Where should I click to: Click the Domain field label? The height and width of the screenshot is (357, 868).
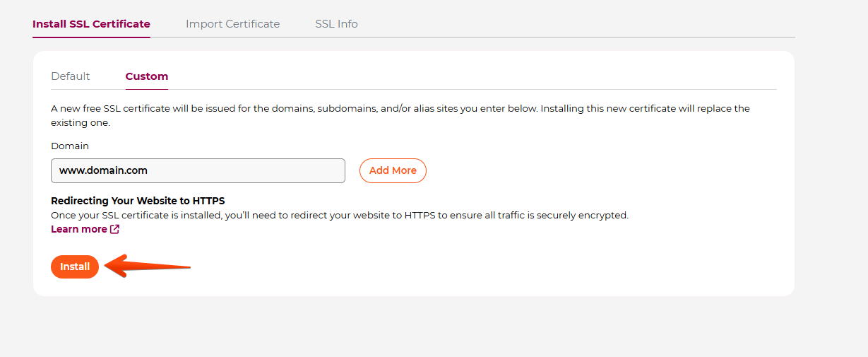70,146
